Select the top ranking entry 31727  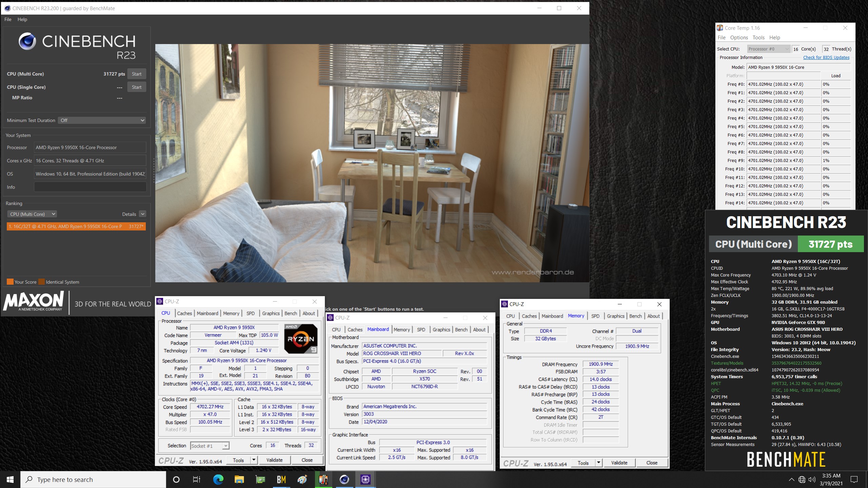76,226
